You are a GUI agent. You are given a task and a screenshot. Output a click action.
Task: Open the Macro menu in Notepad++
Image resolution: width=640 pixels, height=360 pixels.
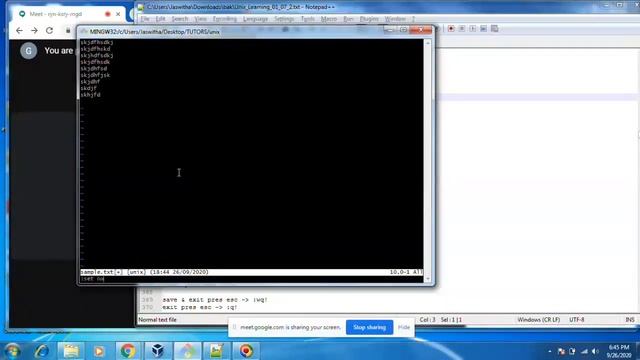(329, 19)
